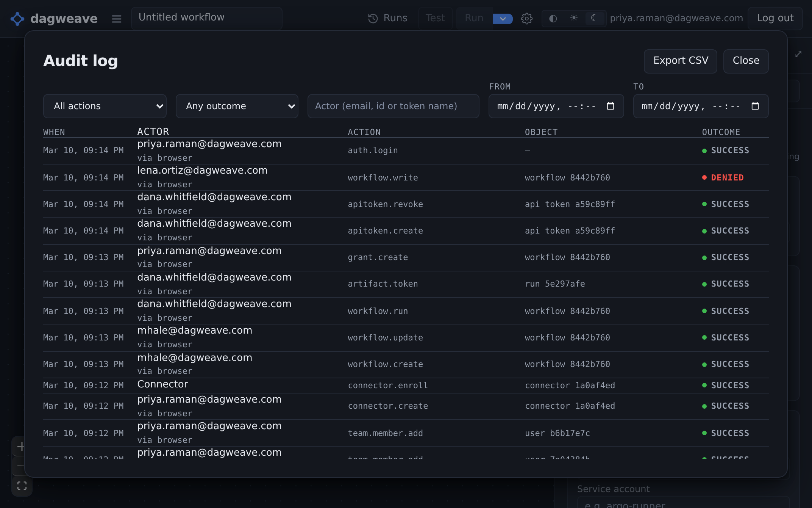Click the WHEN column header
The height and width of the screenshot is (508, 812).
click(x=54, y=132)
